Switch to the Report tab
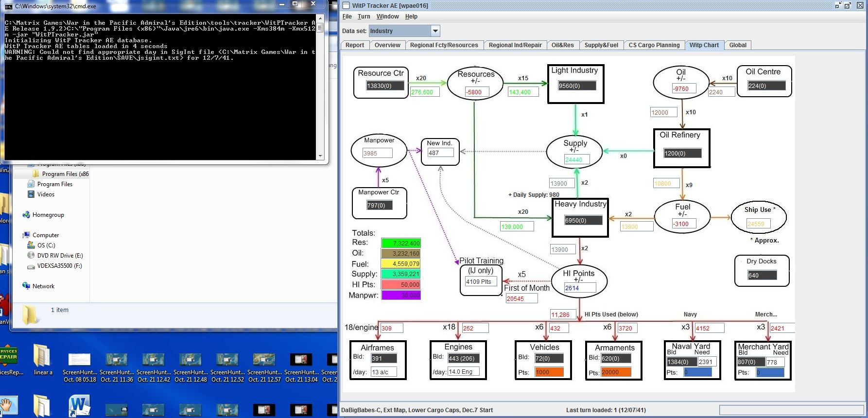The image size is (868, 418). pos(355,45)
